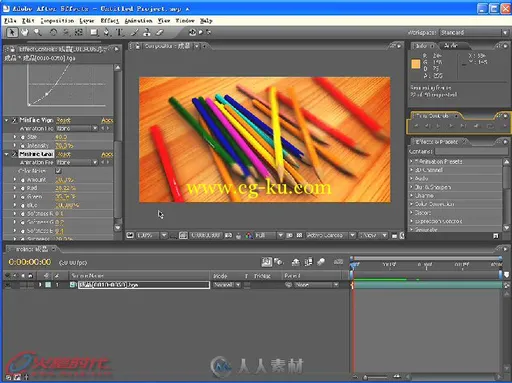The width and height of the screenshot is (512, 383).
Task: Open the File menu
Action: tap(10, 21)
